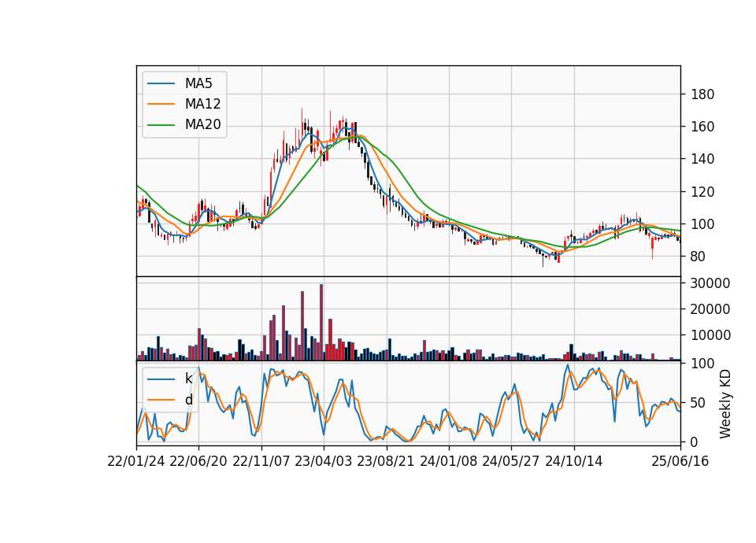Click the MA12 legend label
756x543 pixels.
coord(202,104)
